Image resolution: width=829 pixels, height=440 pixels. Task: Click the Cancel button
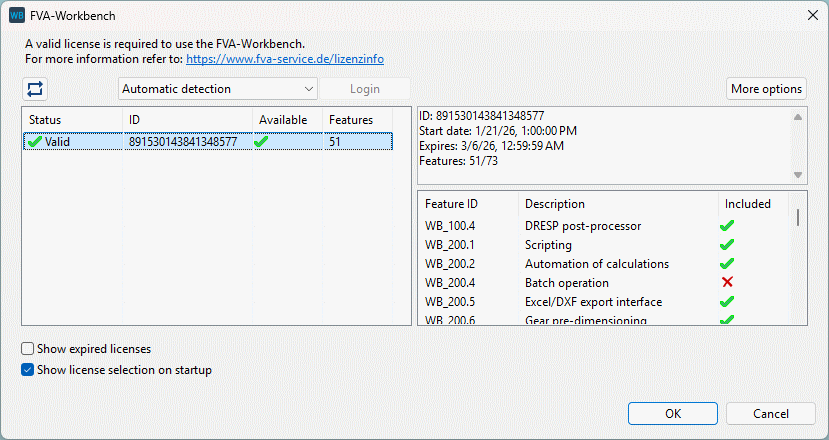770,414
